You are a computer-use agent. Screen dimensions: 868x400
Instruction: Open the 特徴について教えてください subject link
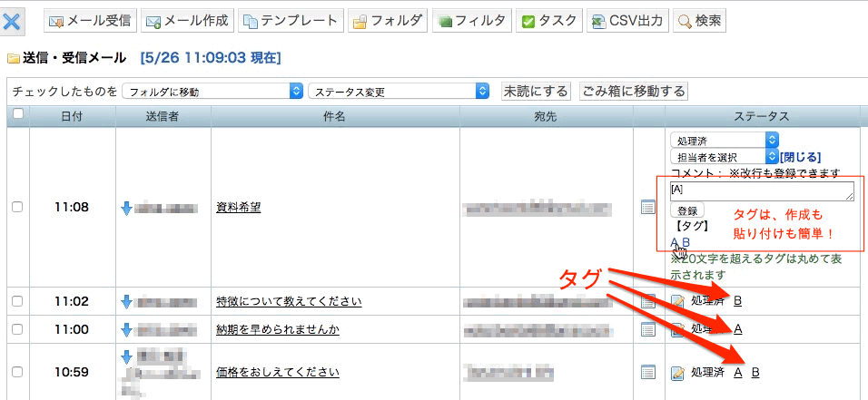[289, 301]
